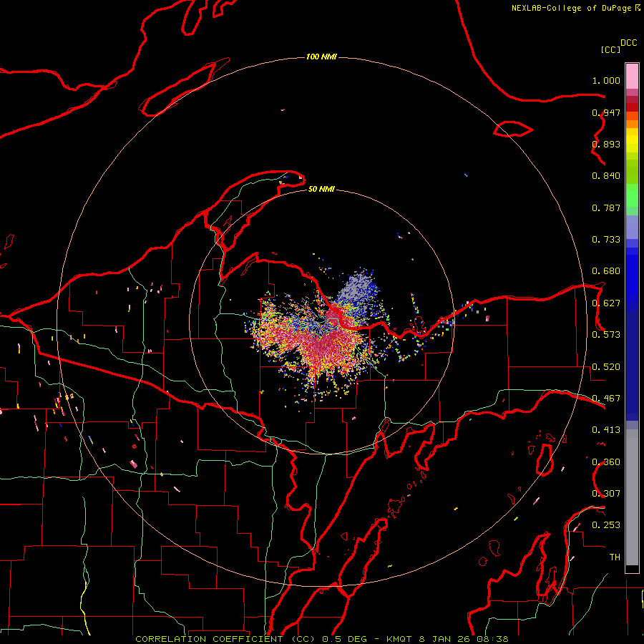The width and height of the screenshot is (644, 644).
Task: Click the TH label at the scale bottom
Action: pyautogui.click(x=615, y=557)
